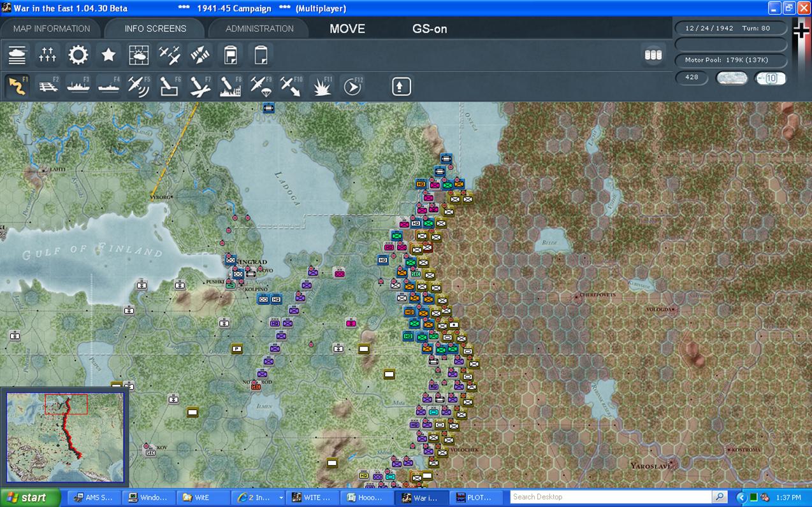Open the Air Doctrine three-planes icon

[170, 55]
